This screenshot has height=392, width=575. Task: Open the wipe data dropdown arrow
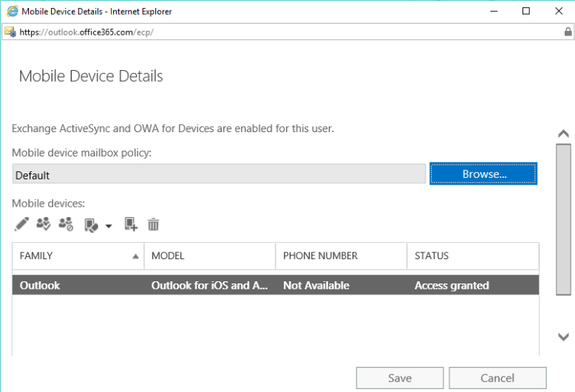(109, 226)
